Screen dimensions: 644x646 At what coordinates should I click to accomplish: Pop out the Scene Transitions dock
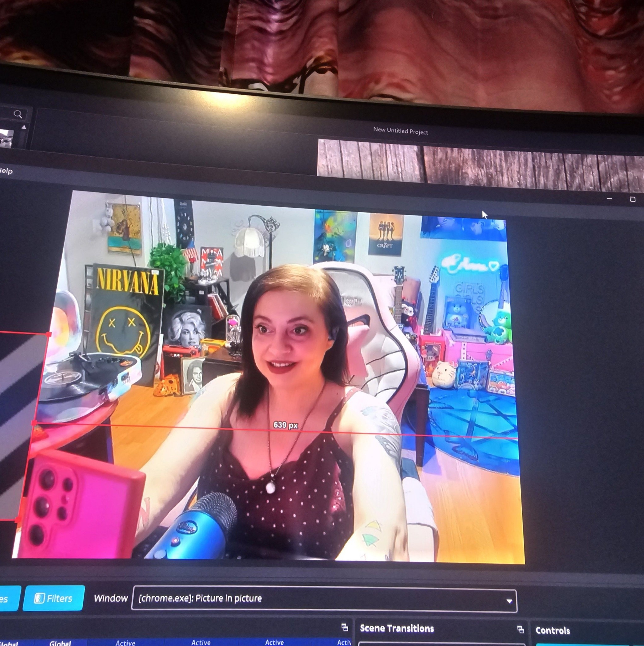pos(520,630)
